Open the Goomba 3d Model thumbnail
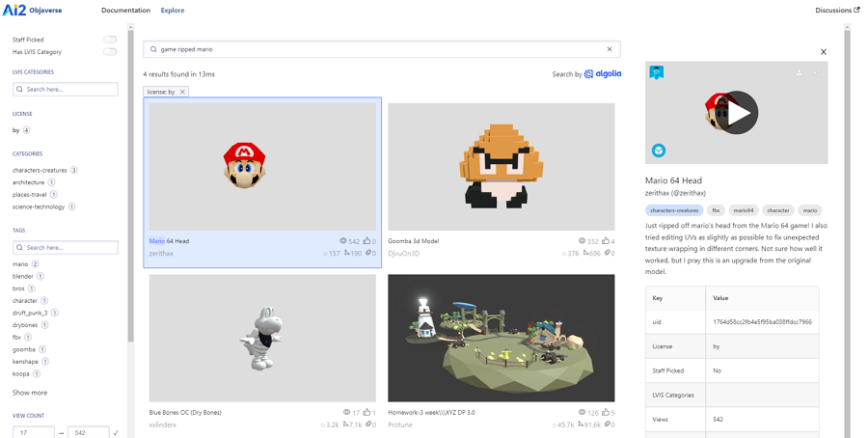 click(x=501, y=167)
